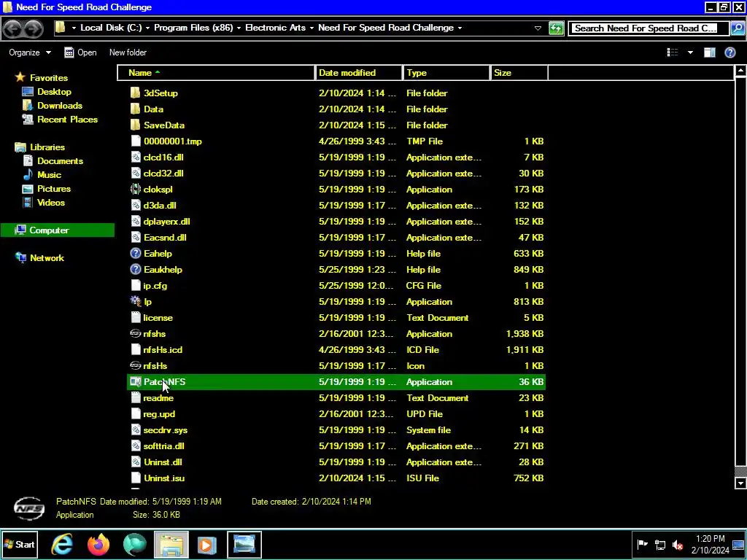Click the Back navigation arrow

coord(13,28)
